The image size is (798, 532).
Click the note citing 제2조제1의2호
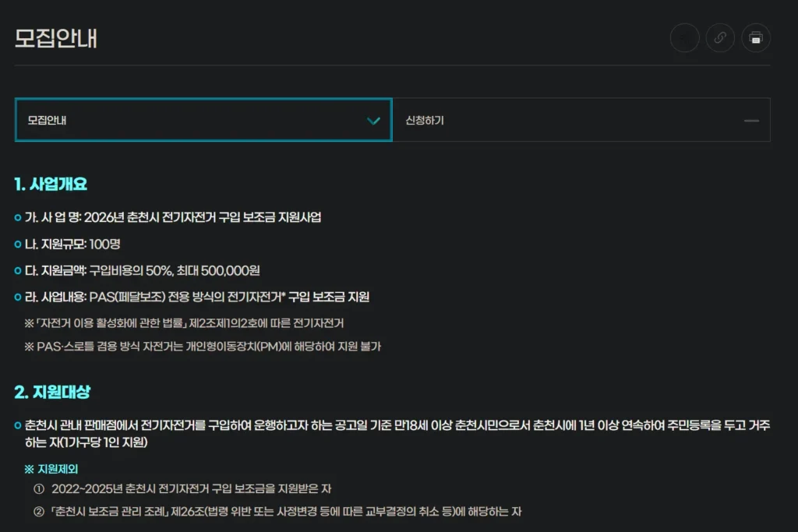tap(184, 323)
